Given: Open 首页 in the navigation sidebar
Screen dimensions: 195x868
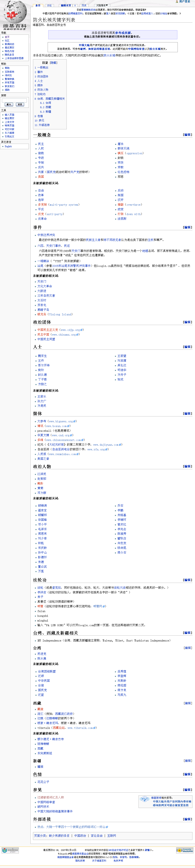Looking at the screenshot, I should [x=7, y=37].
